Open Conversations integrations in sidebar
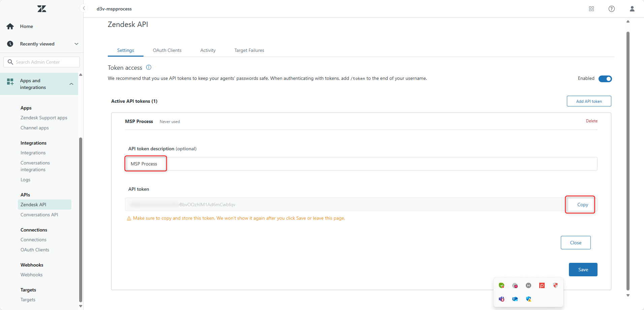Screen dimensions: 644x310 coord(35,166)
